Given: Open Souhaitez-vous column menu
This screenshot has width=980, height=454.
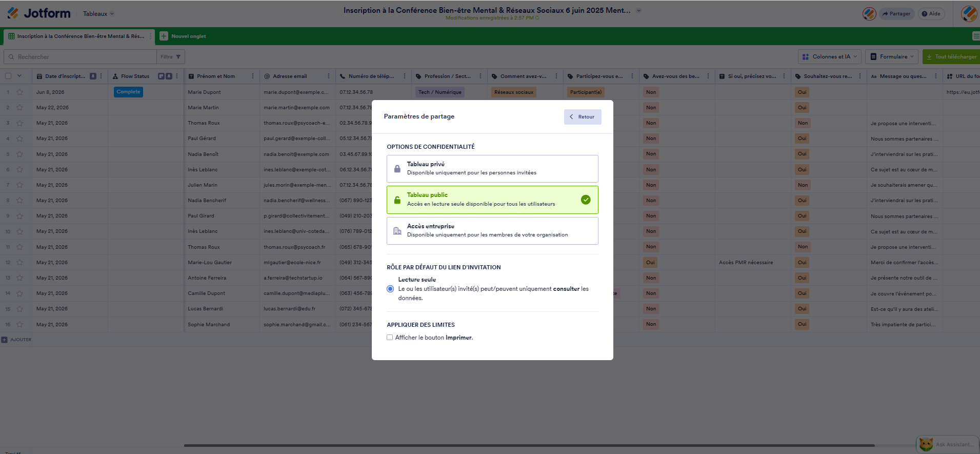Looking at the screenshot, I should pos(860,76).
